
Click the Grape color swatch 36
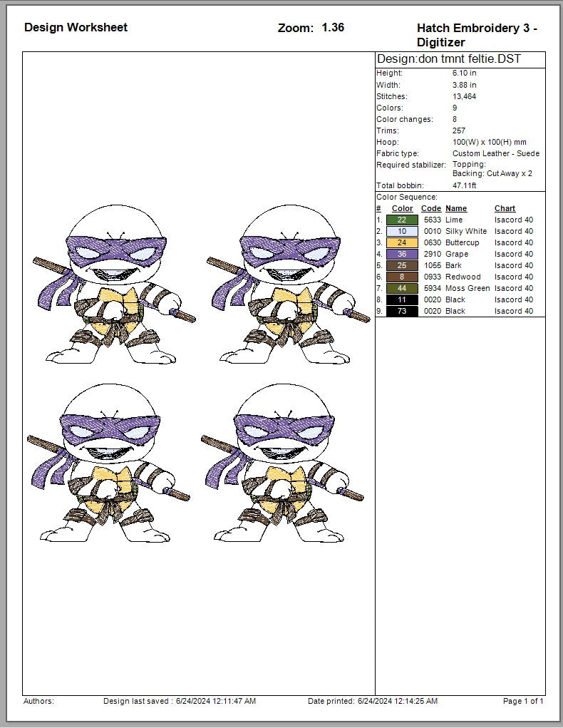(x=402, y=254)
